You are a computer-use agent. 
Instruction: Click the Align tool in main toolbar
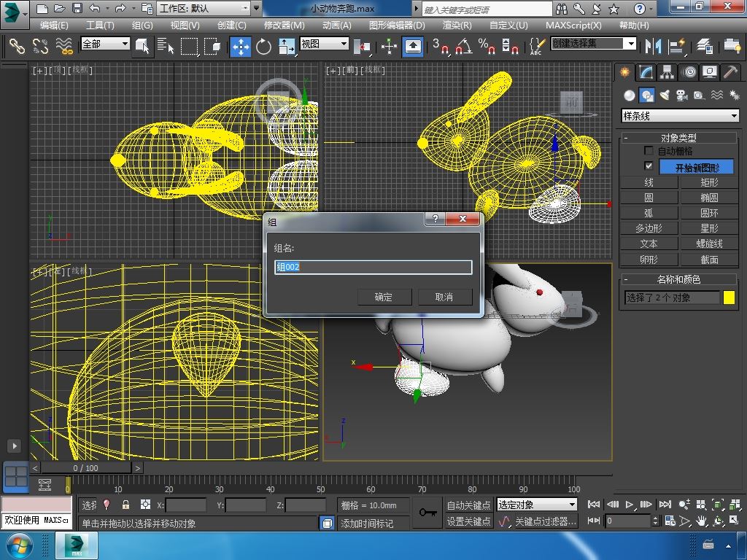[676, 46]
